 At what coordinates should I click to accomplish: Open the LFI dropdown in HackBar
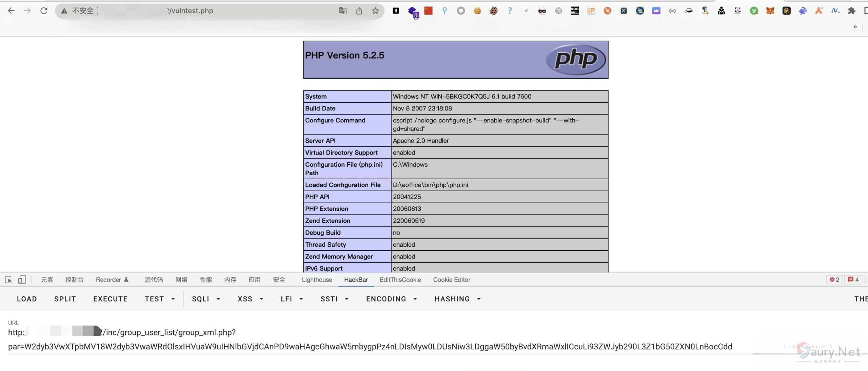coord(292,299)
